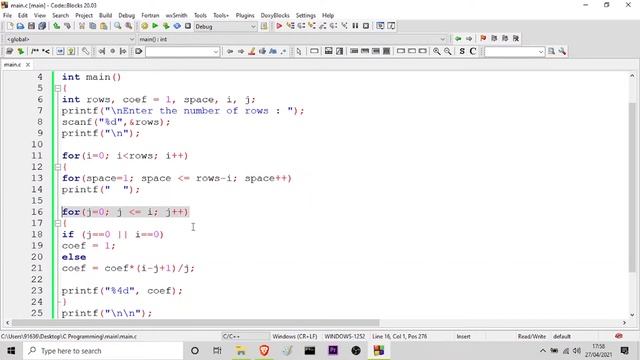Open the Settings menu

point(306,16)
